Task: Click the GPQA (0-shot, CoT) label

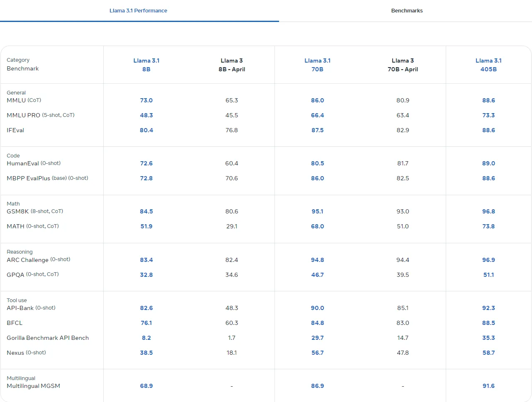Action: click(33, 275)
